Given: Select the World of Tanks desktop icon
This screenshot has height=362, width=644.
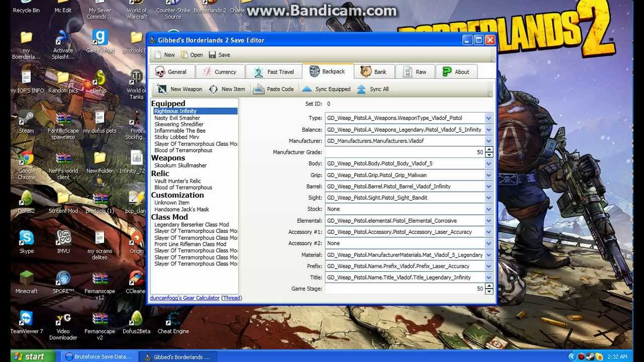Looking at the screenshot, I should point(136,84).
